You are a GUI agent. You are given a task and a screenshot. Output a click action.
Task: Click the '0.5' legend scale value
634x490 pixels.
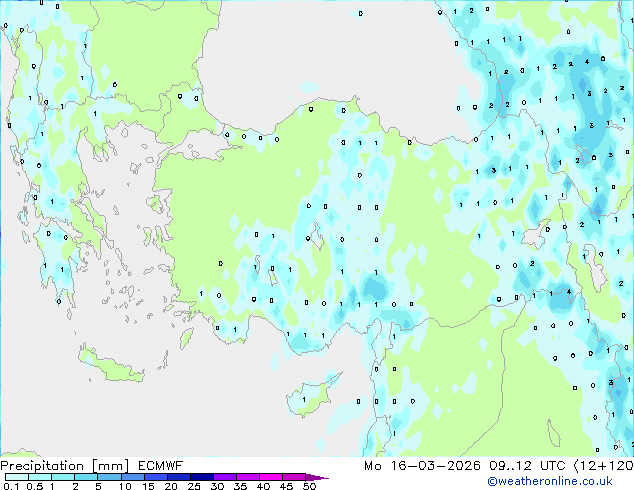tap(34, 486)
